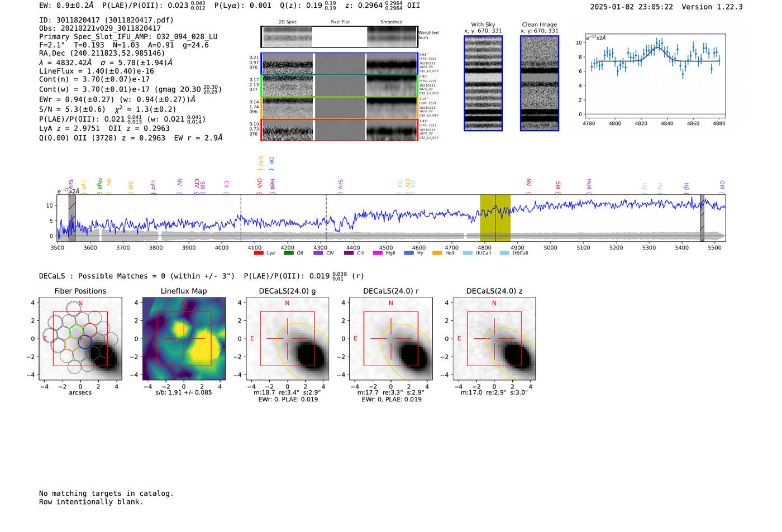The image size is (782, 532).
Task: Click the Lyα red legend swatch
Action: (x=259, y=253)
